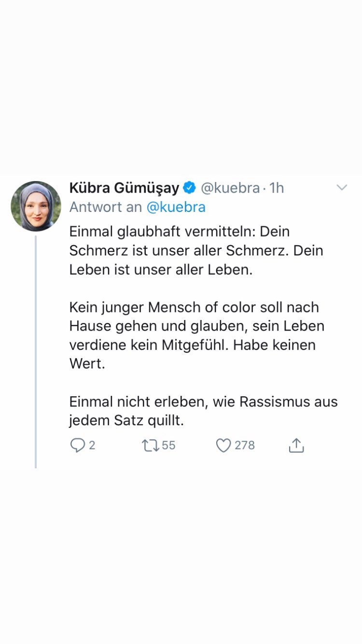This screenshot has width=362, height=644.
Task: Click the blue verified badge
Action: point(190,188)
